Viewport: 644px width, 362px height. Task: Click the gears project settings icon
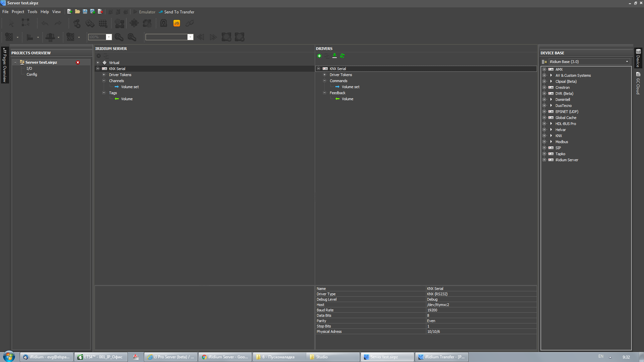90,23
